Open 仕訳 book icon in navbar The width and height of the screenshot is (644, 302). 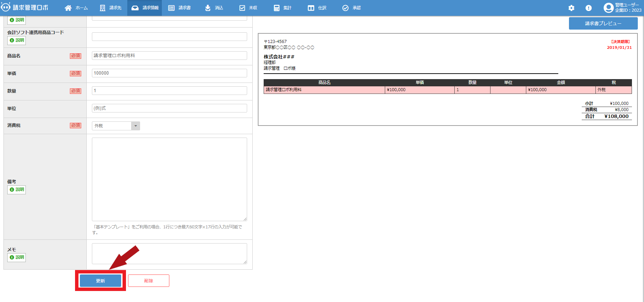click(311, 8)
